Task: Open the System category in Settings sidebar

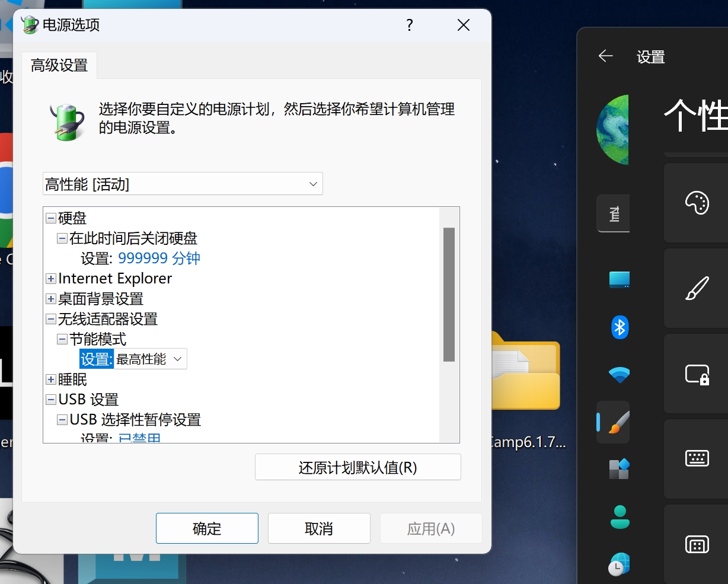Action: [x=619, y=279]
